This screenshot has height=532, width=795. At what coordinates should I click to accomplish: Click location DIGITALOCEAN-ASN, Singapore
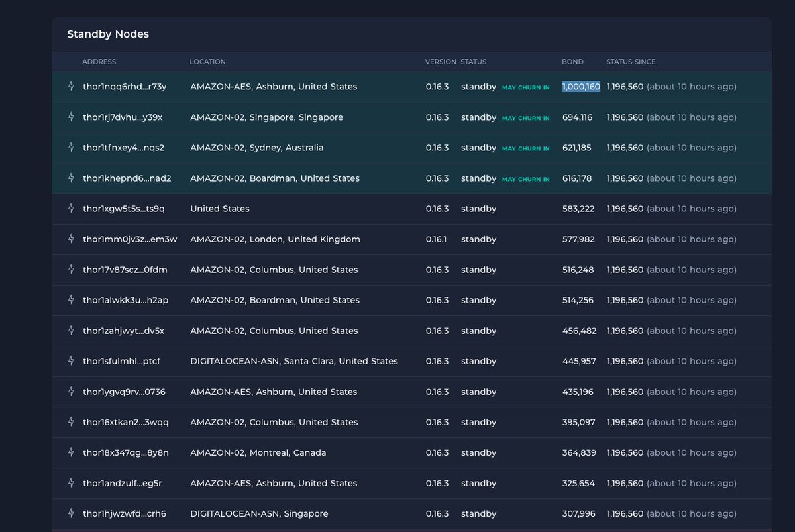click(259, 513)
